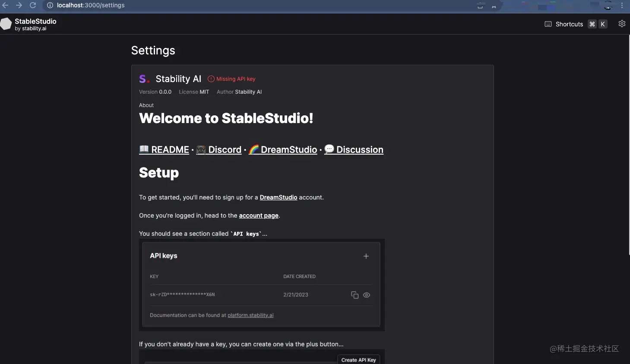Click the KEY column header
630x364 pixels.
154,276
